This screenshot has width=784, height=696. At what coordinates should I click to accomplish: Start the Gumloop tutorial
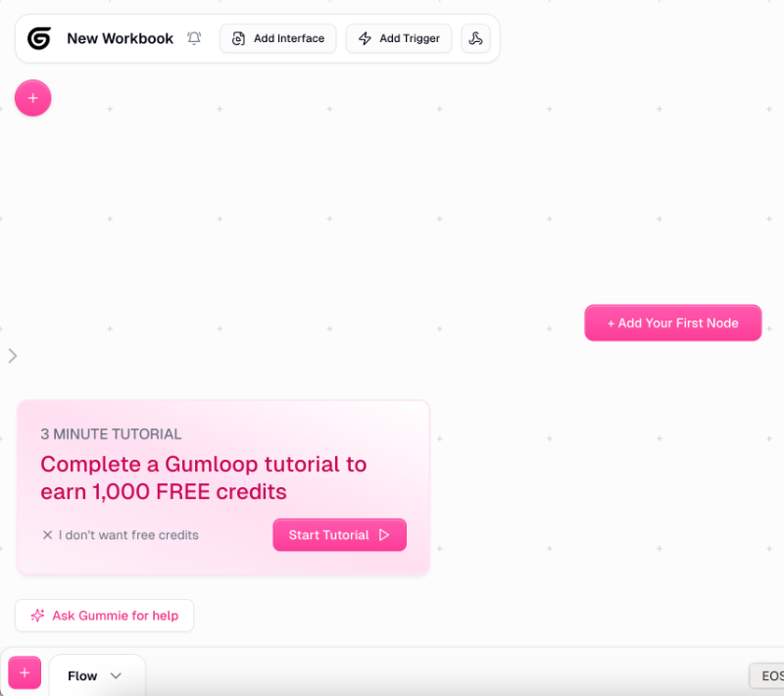(339, 535)
